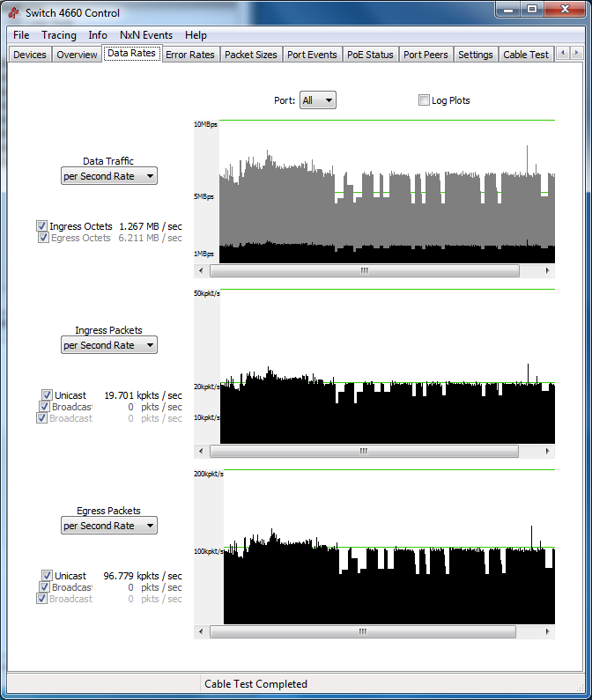Image resolution: width=592 pixels, height=700 pixels.
Task: Open the Tracing menu
Action: click(x=59, y=35)
